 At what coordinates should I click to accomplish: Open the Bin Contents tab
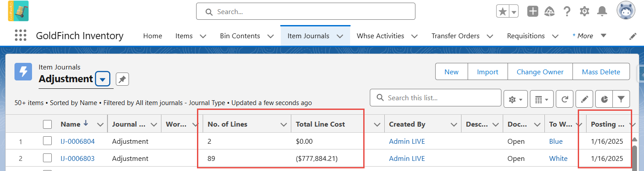click(x=240, y=36)
